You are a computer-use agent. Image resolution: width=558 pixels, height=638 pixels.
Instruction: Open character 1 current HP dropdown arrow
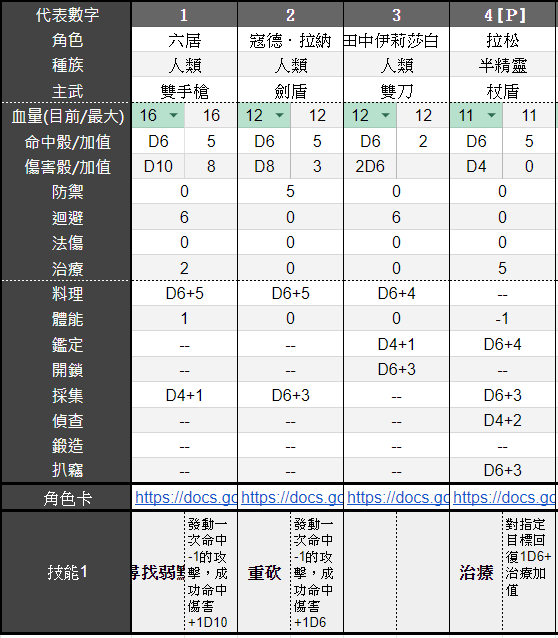click(x=174, y=116)
